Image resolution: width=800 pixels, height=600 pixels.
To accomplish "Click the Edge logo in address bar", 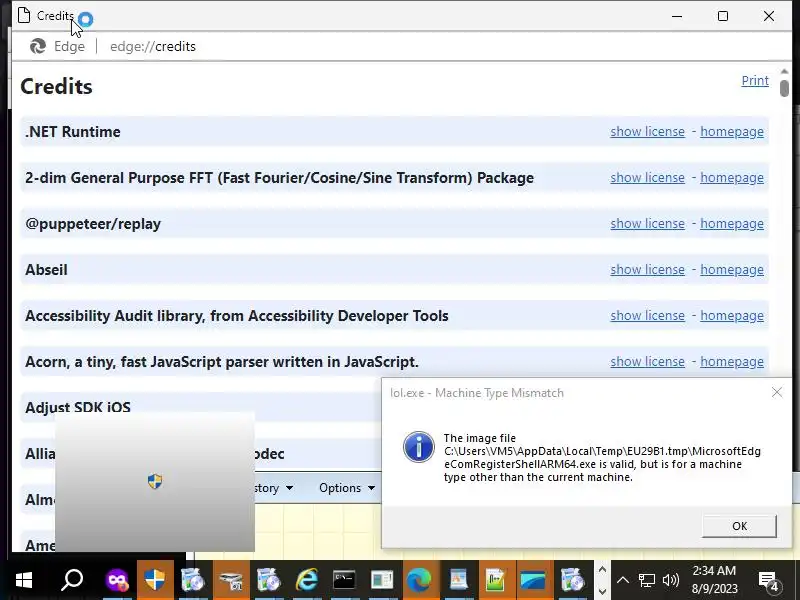I will (37, 46).
